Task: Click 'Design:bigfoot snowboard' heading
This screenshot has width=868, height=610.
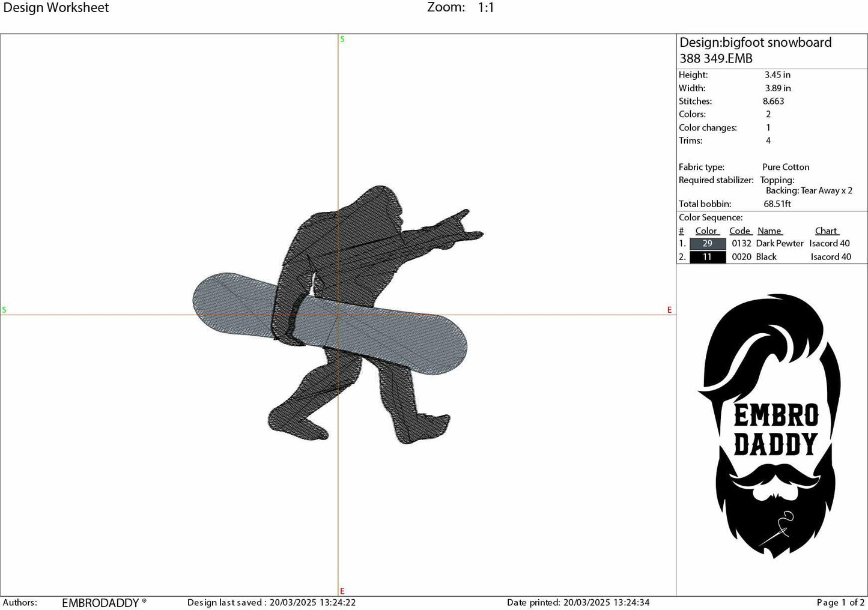Action: pos(756,43)
